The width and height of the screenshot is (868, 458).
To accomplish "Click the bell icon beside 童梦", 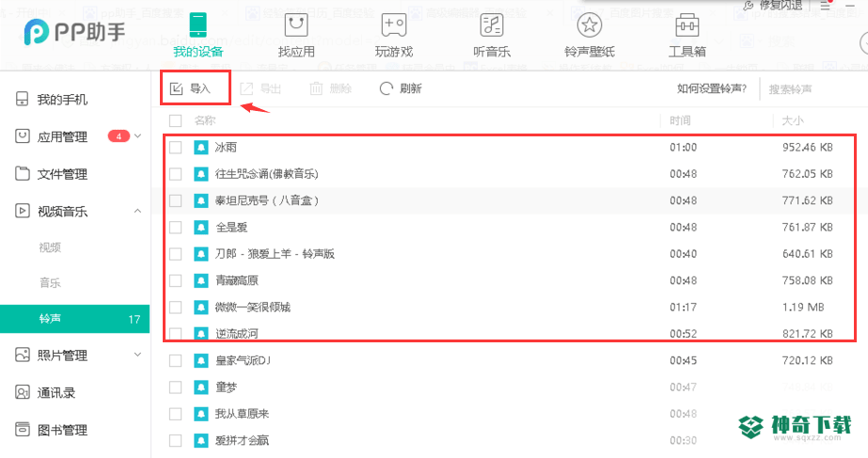I will click(x=201, y=387).
